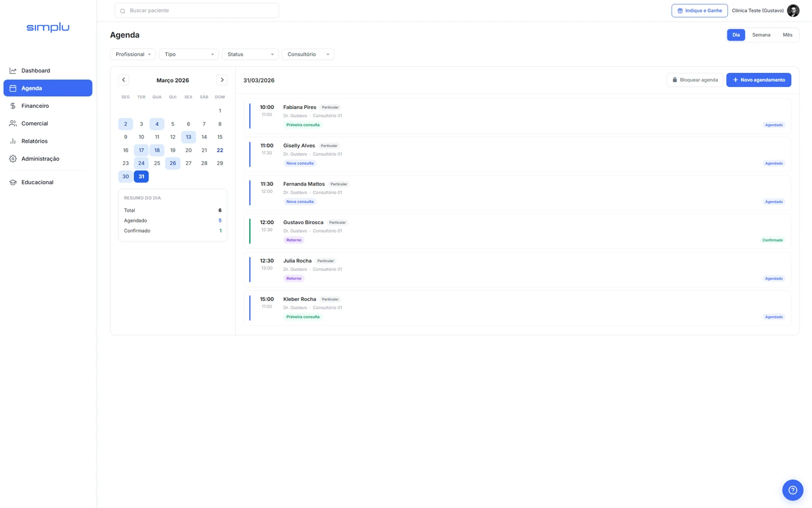
Task: Click the Educacional graduation cap icon
Action: coord(13,182)
